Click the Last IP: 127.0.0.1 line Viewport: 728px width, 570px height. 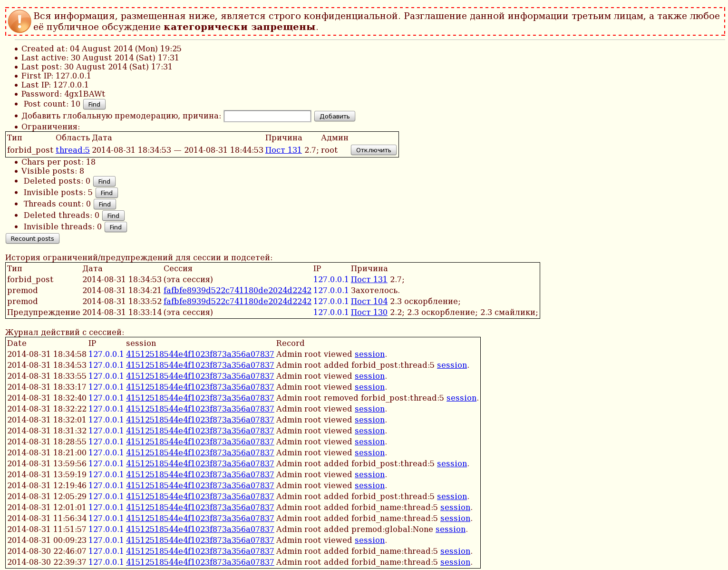click(55, 85)
